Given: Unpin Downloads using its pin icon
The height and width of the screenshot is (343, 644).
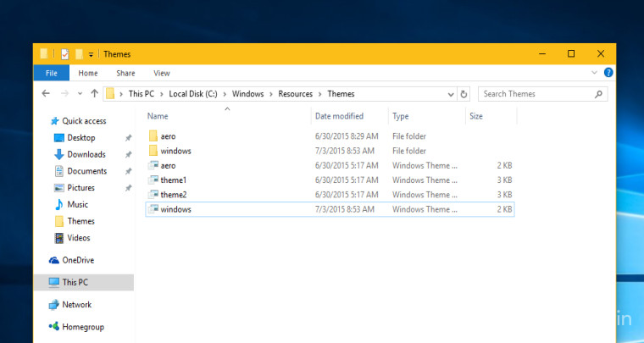Looking at the screenshot, I should coord(128,155).
